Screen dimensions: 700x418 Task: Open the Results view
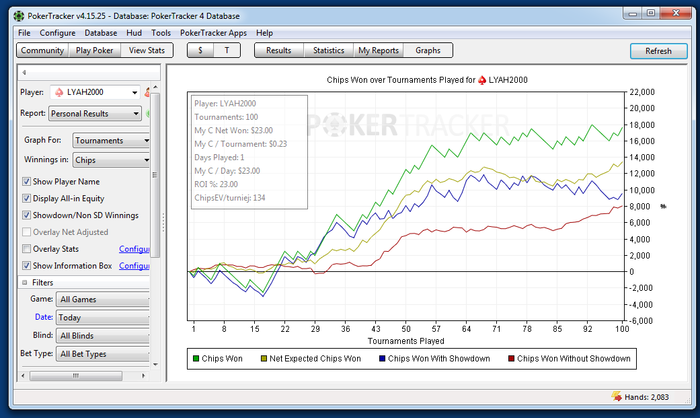[279, 50]
